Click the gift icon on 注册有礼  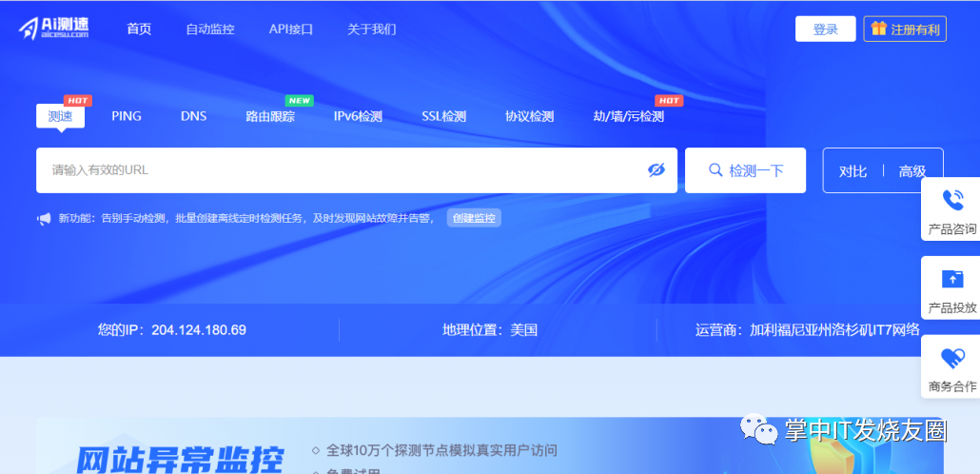point(878,29)
